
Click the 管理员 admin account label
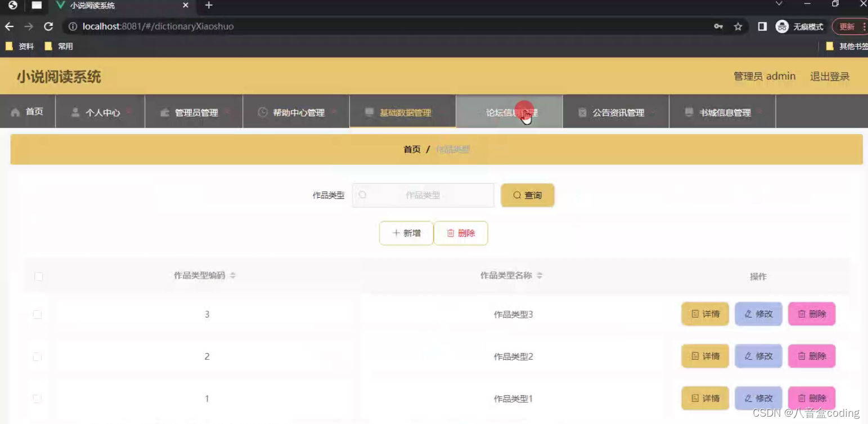[764, 77]
